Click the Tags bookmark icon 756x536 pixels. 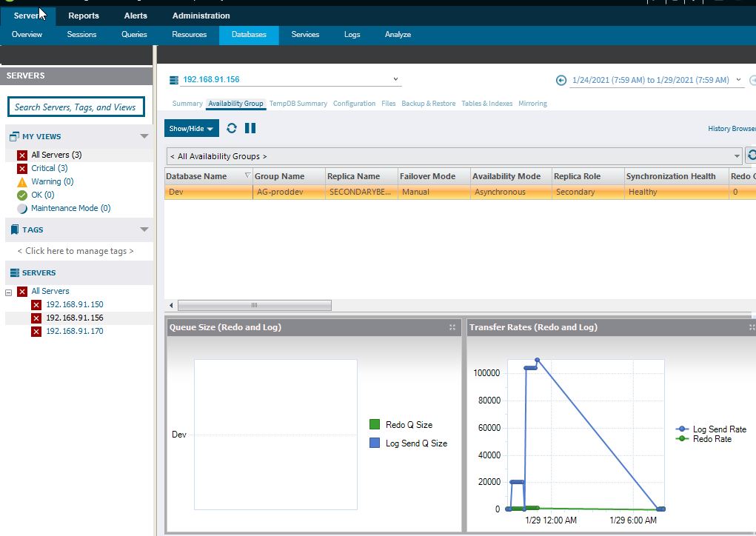click(x=15, y=230)
